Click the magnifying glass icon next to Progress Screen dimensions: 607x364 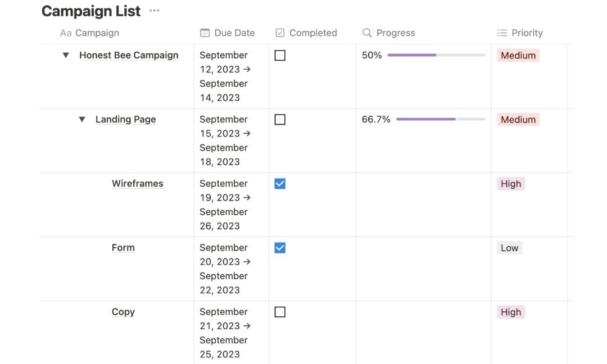[x=366, y=33]
